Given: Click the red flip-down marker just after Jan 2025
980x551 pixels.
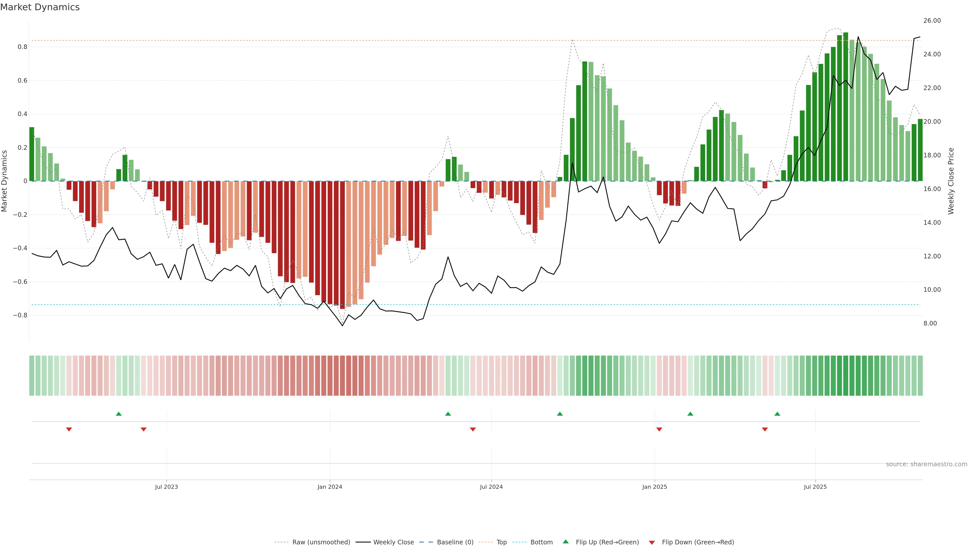Looking at the screenshot, I should tap(659, 429).
